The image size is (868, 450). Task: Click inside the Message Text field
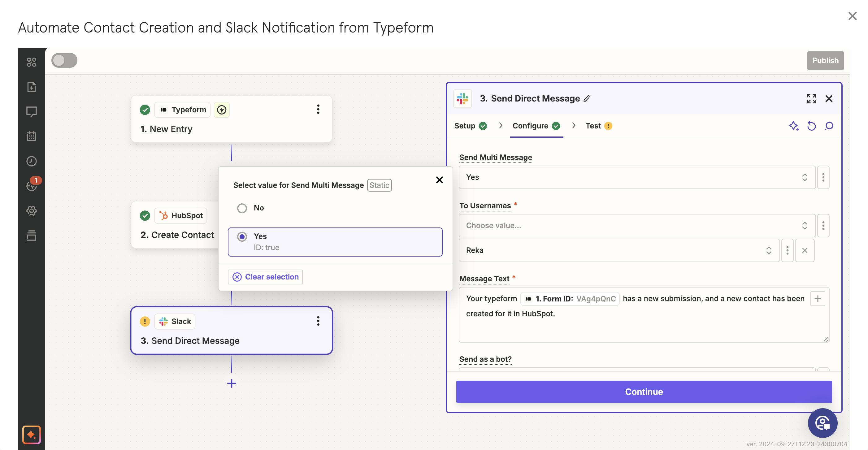pos(644,315)
